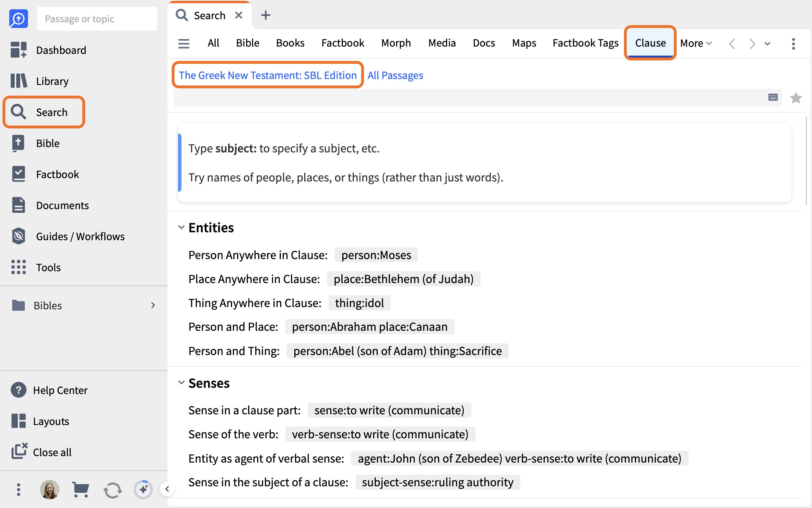Open the Dashboard from the sidebar
This screenshot has width=812, height=508.
click(x=49, y=50)
